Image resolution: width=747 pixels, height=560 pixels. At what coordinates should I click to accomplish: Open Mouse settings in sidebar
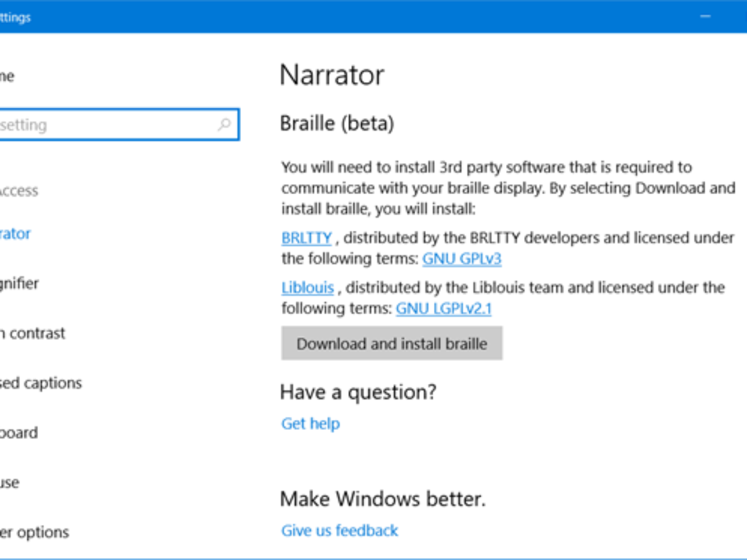pyautogui.click(x=9, y=483)
